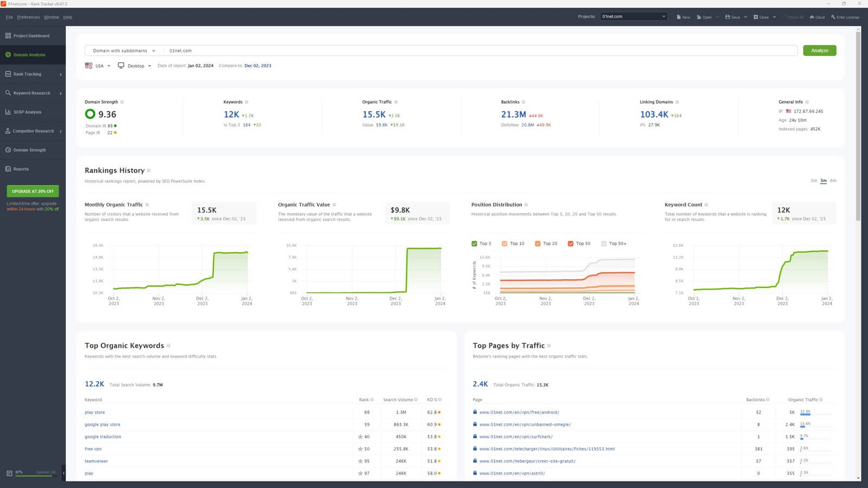This screenshot has width=868, height=488.
Task: Click organic traffic bar for free/android page
Action: click(815, 415)
